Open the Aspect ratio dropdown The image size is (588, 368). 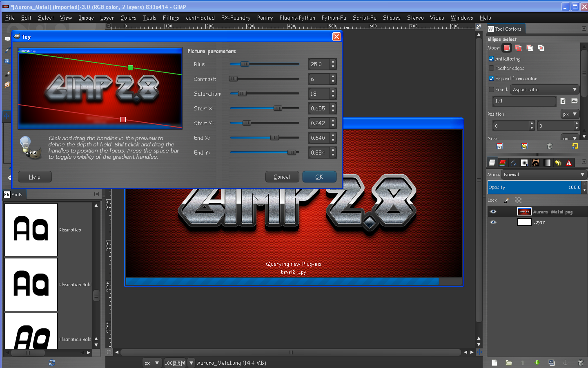coord(545,90)
